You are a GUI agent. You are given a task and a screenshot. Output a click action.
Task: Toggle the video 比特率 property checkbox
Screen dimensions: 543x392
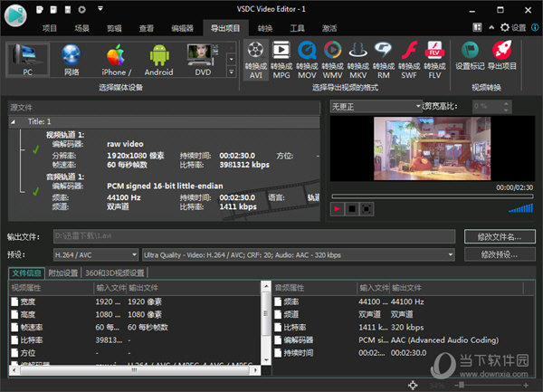coord(14,340)
